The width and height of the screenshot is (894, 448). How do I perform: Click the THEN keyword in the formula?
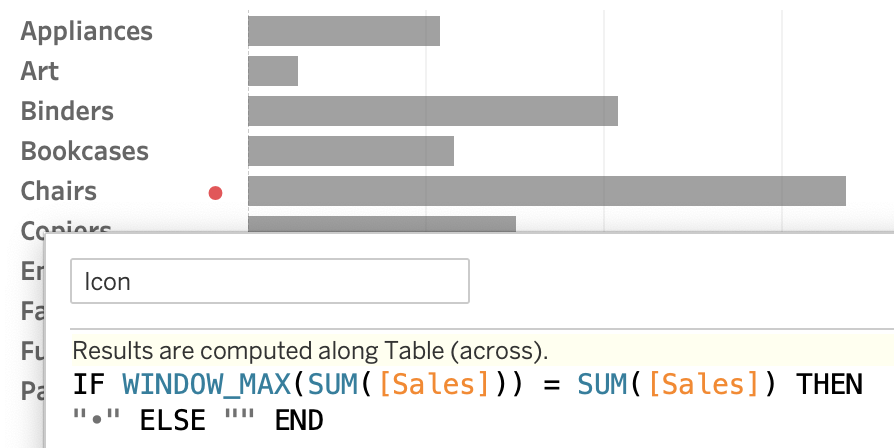point(829,385)
